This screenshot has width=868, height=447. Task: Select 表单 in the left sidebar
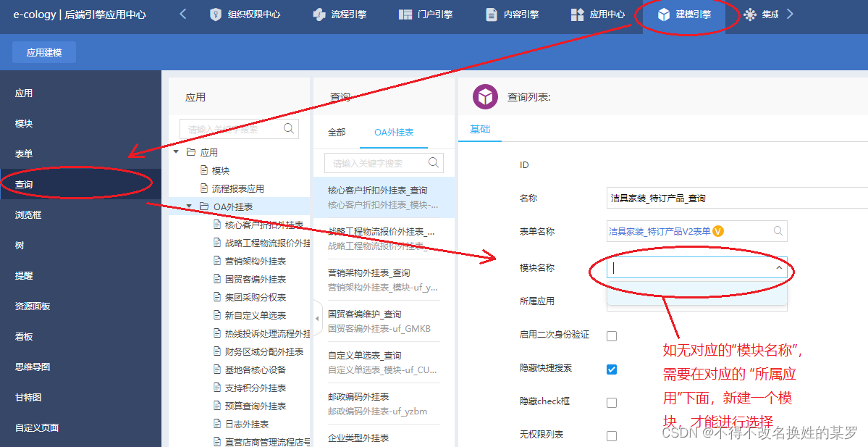(x=81, y=154)
